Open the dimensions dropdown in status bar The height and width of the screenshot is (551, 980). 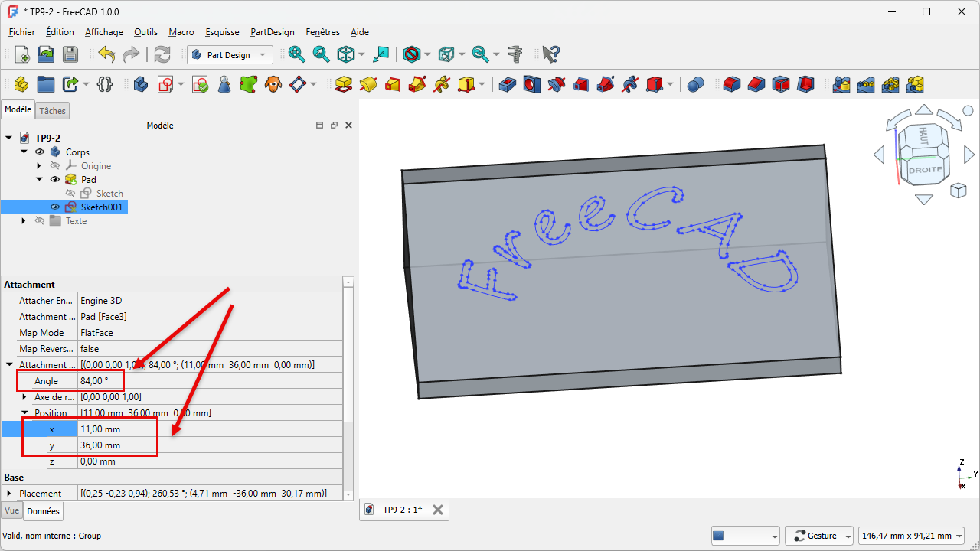911,536
